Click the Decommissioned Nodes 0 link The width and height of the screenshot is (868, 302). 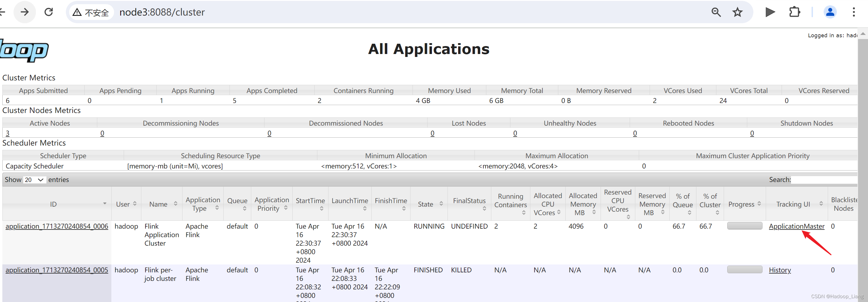pos(269,133)
